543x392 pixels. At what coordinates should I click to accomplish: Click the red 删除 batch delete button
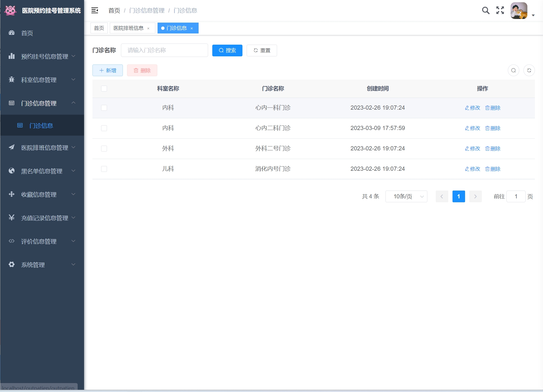pos(142,70)
